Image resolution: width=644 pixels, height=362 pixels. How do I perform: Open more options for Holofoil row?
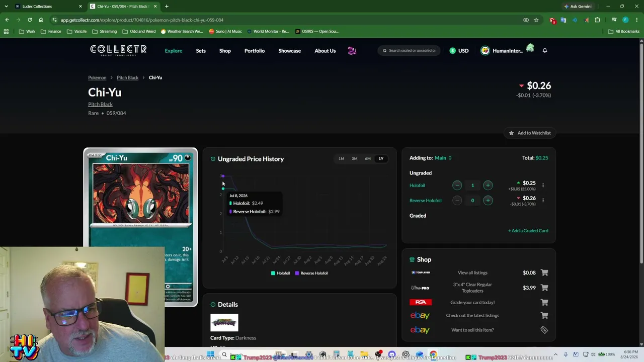pos(543,186)
